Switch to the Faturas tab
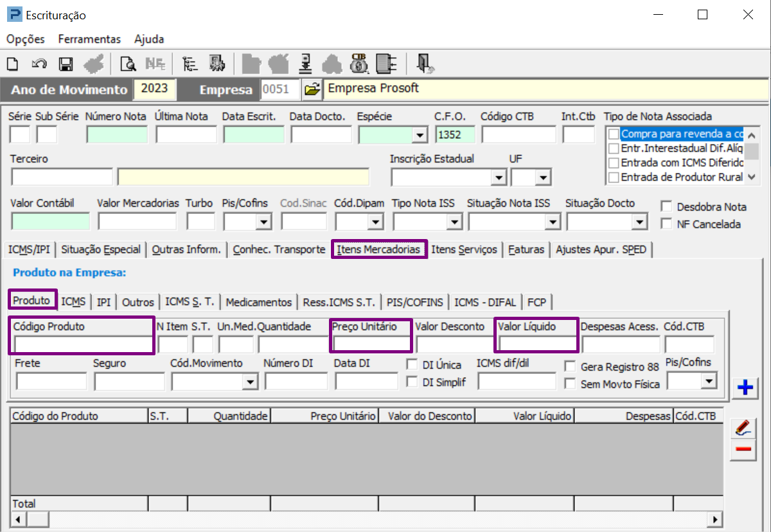This screenshot has width=771, height=532. click(x=526, y=249)
